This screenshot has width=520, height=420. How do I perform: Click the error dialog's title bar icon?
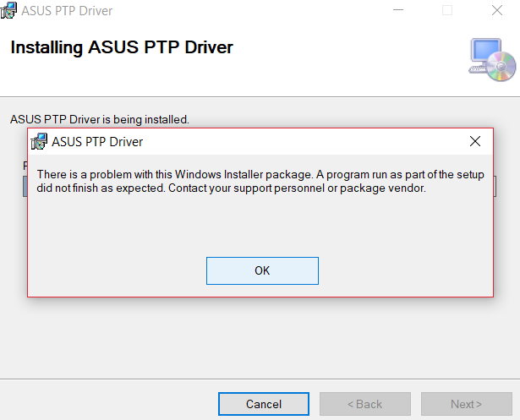39,141
